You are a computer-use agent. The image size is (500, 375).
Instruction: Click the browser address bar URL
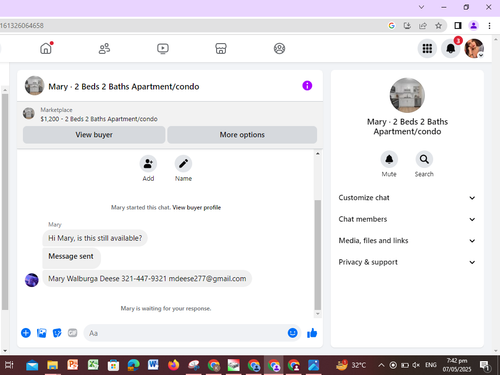(22, 26)
